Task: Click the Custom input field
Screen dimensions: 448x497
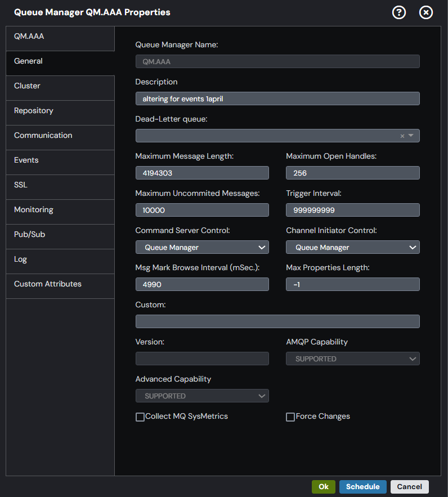Action: tap(277, 321)
